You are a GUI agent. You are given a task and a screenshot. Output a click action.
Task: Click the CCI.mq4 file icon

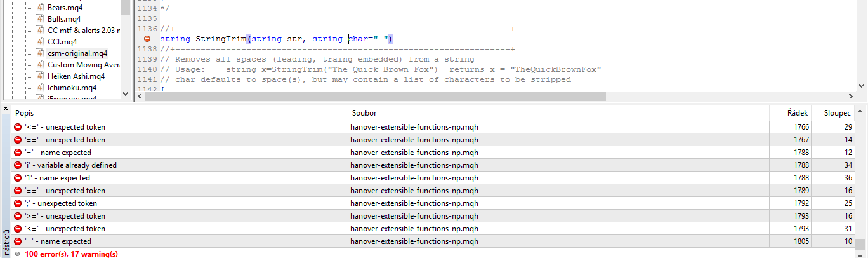(x=39, y=41)
